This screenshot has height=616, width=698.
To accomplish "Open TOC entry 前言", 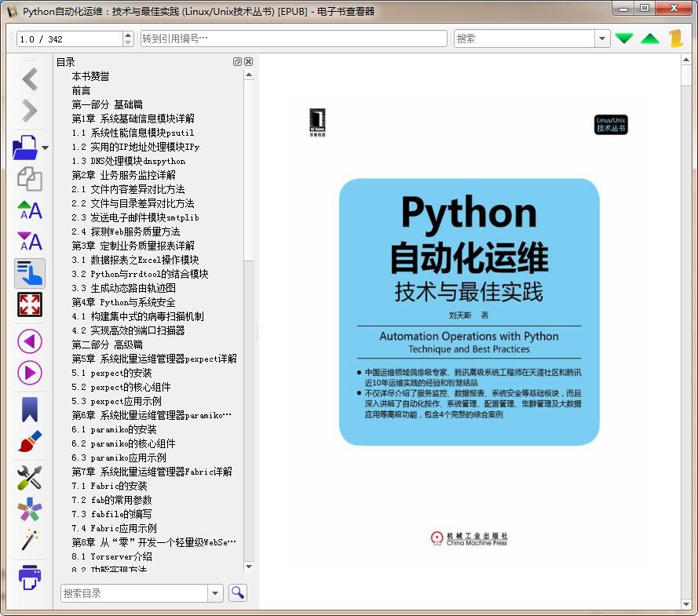I will (82, 90).
